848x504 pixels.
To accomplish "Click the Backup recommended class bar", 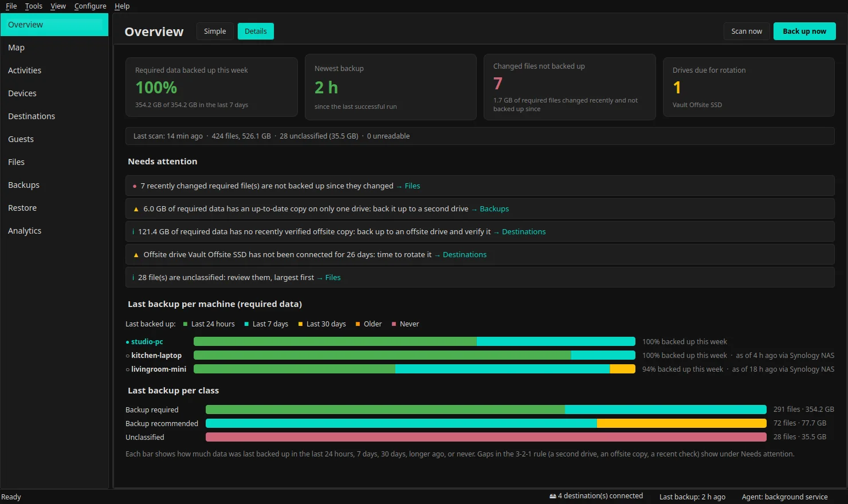I will tap(486, 423).
